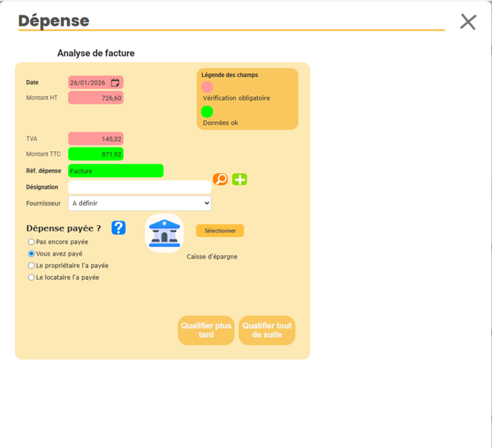Screen dimensions: 492x448
Task: Open the blue question mark help
Action: 118,228
